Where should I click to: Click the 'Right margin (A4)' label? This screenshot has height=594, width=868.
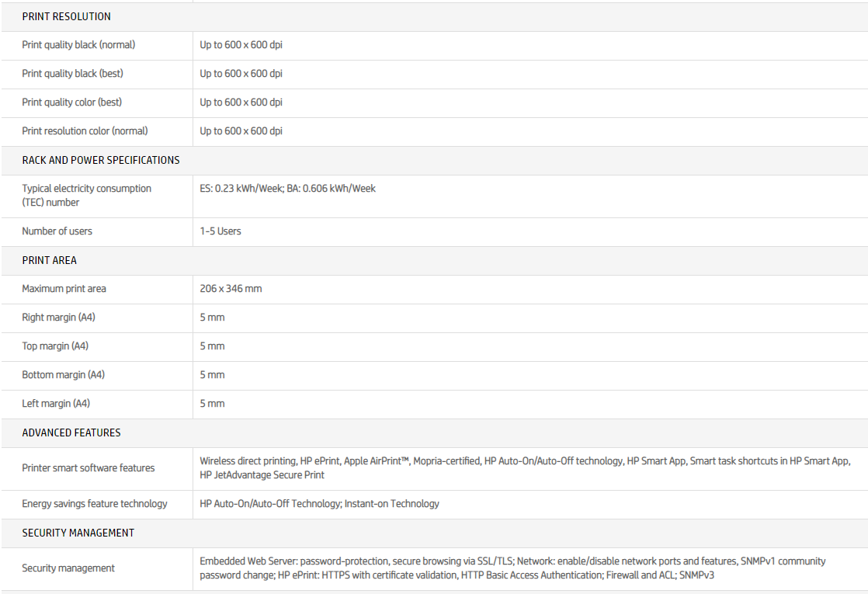pos(58,318)
